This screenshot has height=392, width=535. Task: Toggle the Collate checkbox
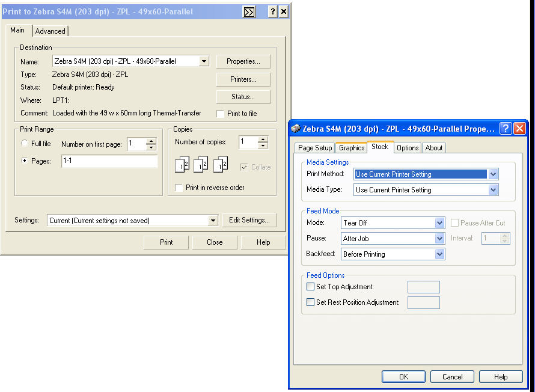244,167
